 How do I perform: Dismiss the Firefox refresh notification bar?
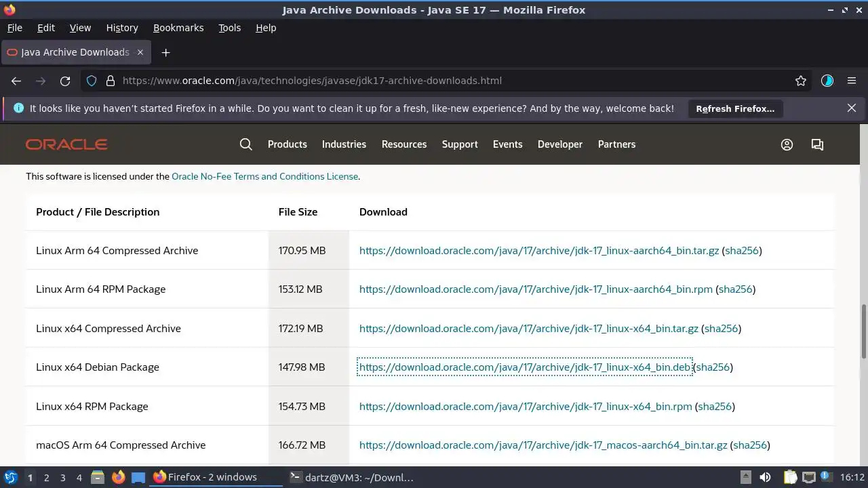pyautogui.click(x=852, y=108)
